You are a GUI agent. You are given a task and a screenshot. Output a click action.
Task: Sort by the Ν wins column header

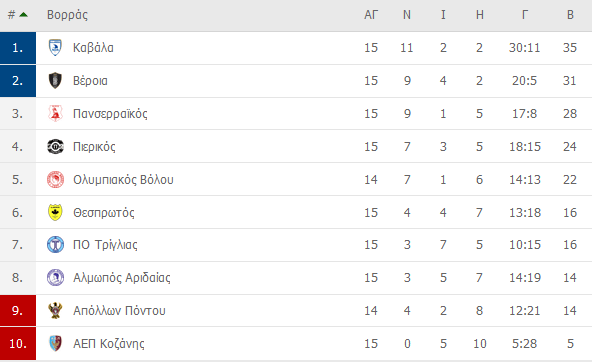pos(407,15)
